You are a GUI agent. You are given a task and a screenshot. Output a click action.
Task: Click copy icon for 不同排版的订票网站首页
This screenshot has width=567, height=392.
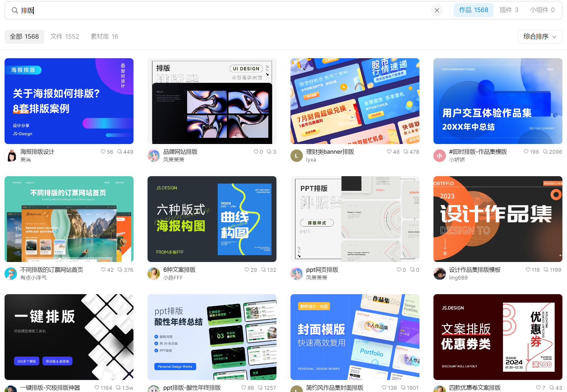tap(120, 270)
